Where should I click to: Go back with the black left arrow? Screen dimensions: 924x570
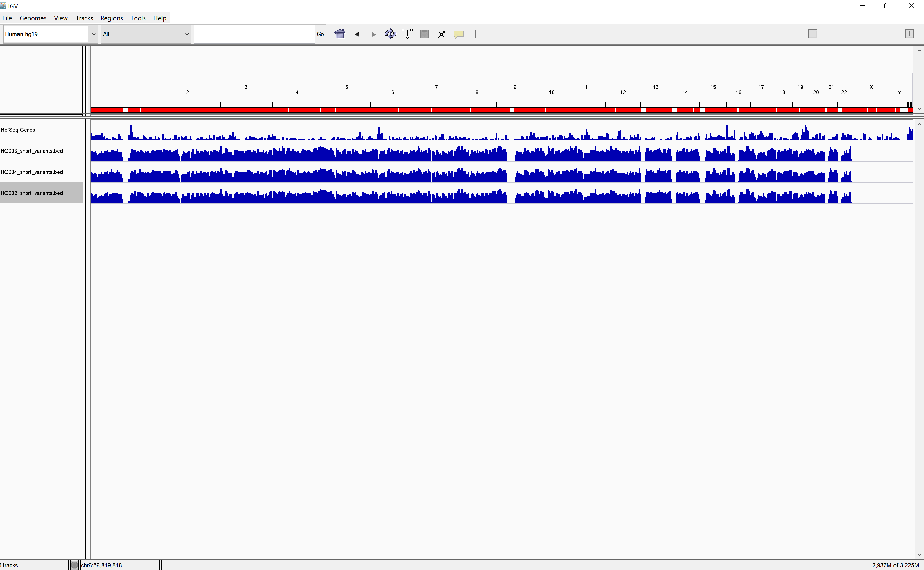pyautogui.click(x=357, y=34)
